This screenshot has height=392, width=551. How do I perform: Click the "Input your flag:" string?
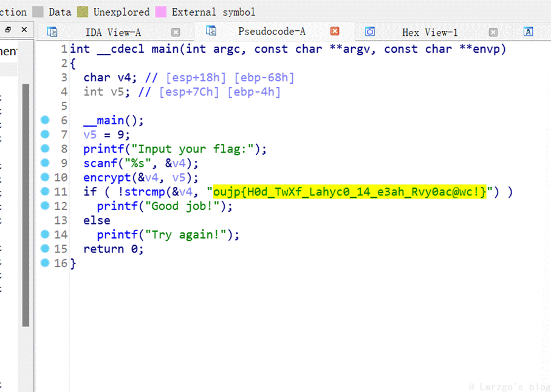(x=192, y=149)
